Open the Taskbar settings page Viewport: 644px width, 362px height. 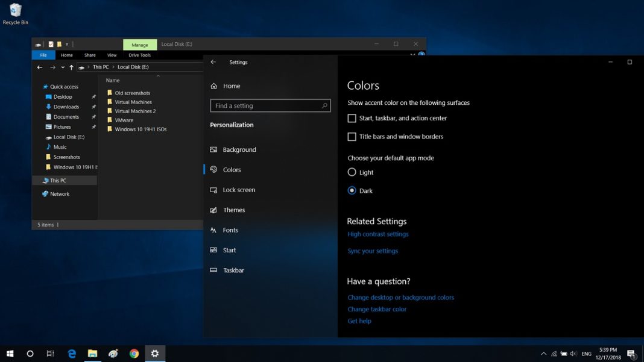[x=235, y=270]
